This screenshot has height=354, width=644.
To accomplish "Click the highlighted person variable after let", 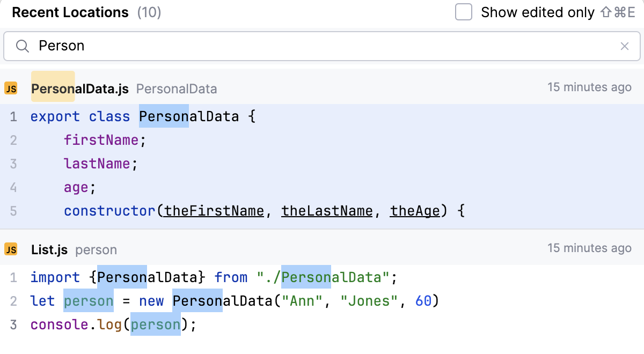I will click(89, 301).
